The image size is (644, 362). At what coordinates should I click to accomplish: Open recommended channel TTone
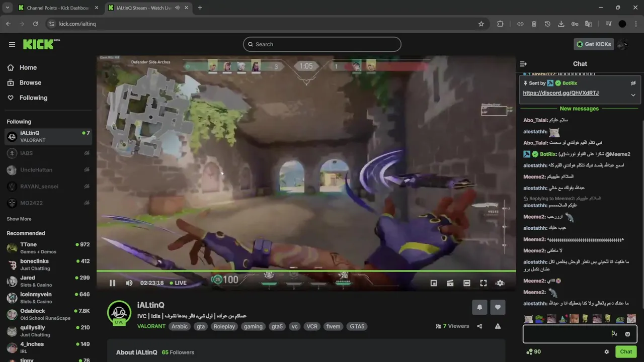(x=48, y=248)
